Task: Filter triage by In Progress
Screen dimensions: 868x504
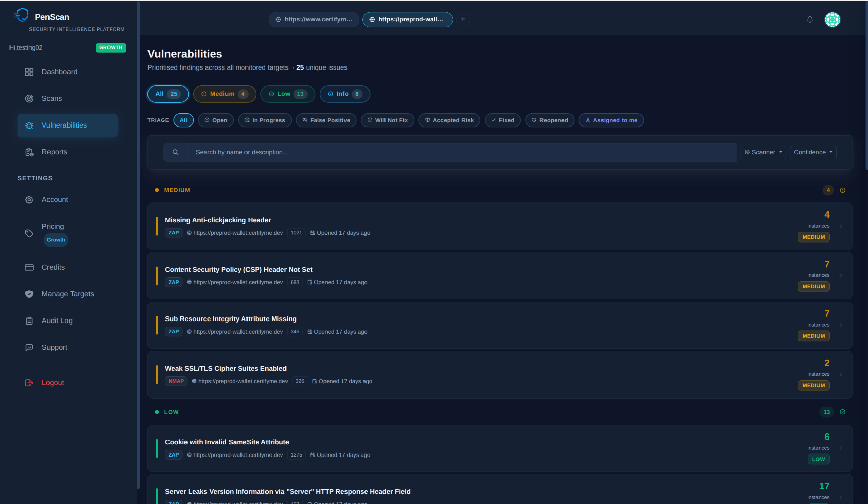Action: (x=265, y=120)
